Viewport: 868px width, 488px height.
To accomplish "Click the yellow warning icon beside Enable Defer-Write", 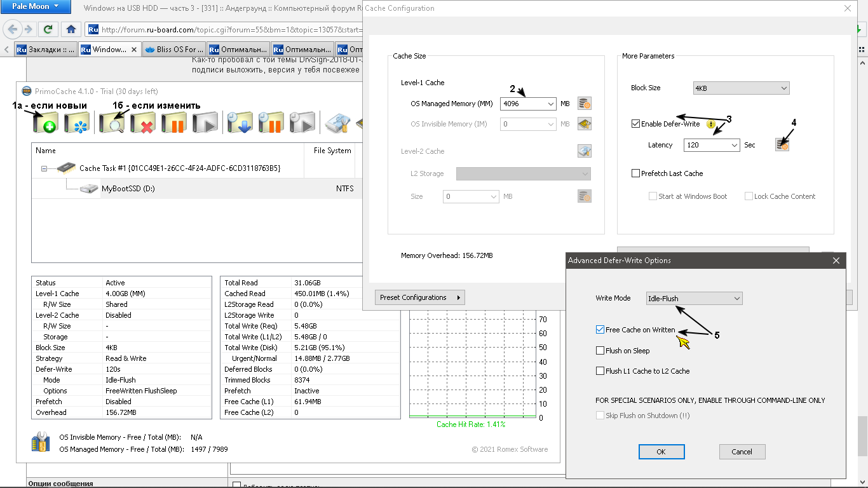I will click(x=711, y=125).
